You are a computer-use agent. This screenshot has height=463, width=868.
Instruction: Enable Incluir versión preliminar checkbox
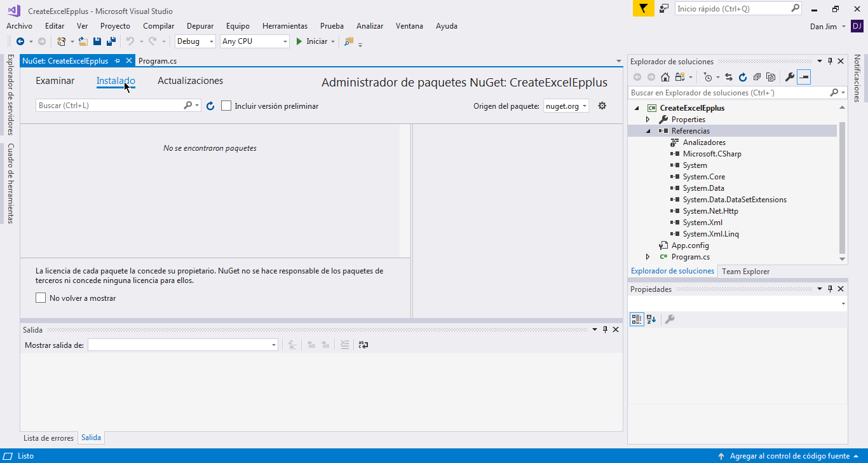click(226, 106)
